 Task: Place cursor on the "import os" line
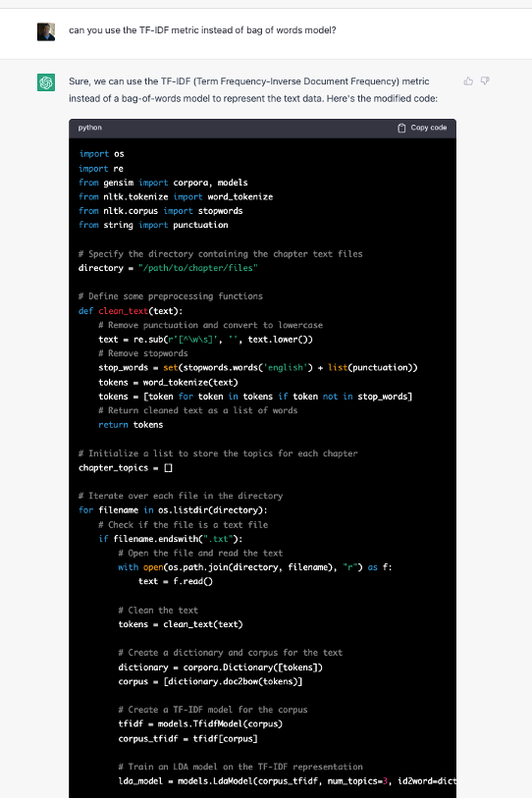pos(101,154)
